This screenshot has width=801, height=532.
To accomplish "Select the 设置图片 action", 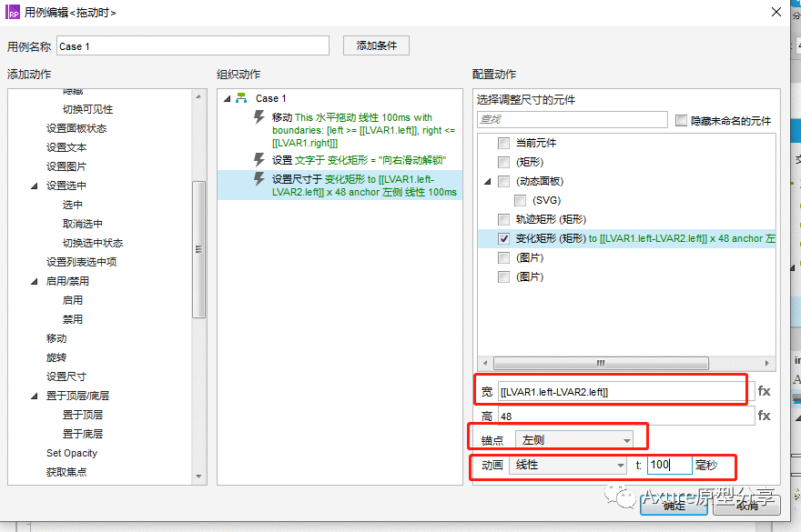I will 66,166.
